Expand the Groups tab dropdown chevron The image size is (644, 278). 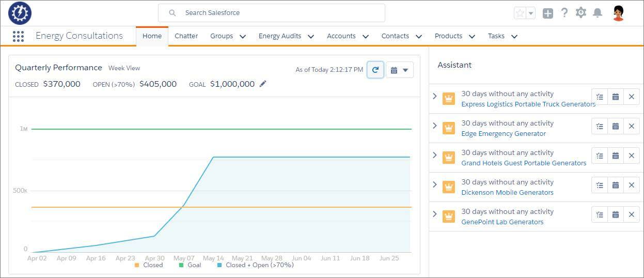pyautogui.click(x=243, y=37)
